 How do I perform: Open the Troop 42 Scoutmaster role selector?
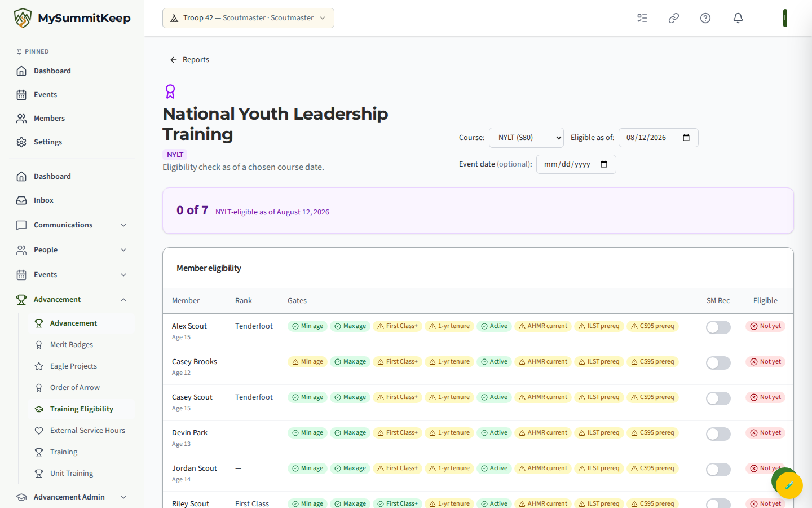click(x=248, y=18)
